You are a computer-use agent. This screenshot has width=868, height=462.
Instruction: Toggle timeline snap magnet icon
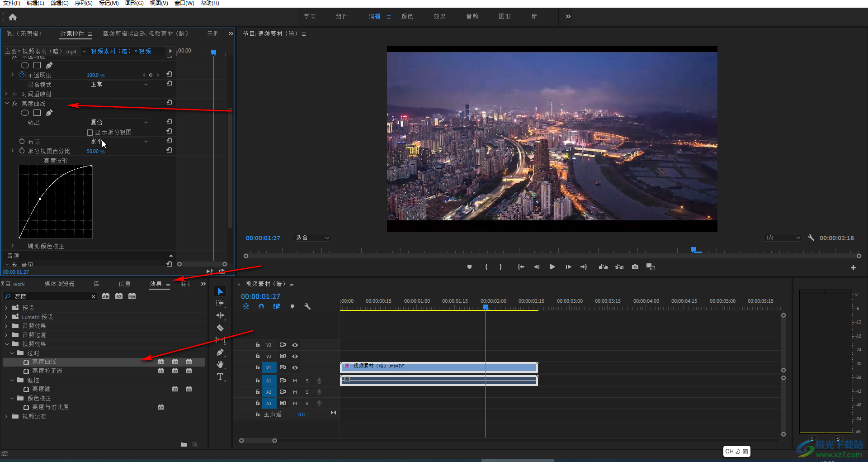pos(261,306)
